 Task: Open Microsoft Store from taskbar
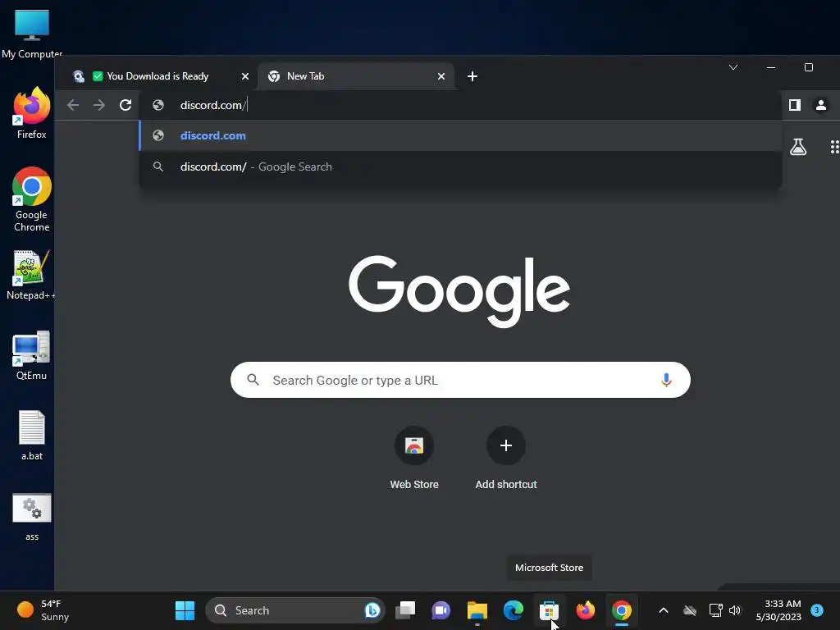pyautogui.click(x=549, y=610)
